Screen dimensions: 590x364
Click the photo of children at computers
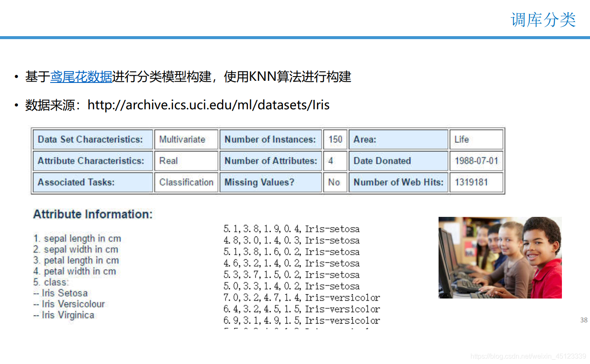click(500, 258)
